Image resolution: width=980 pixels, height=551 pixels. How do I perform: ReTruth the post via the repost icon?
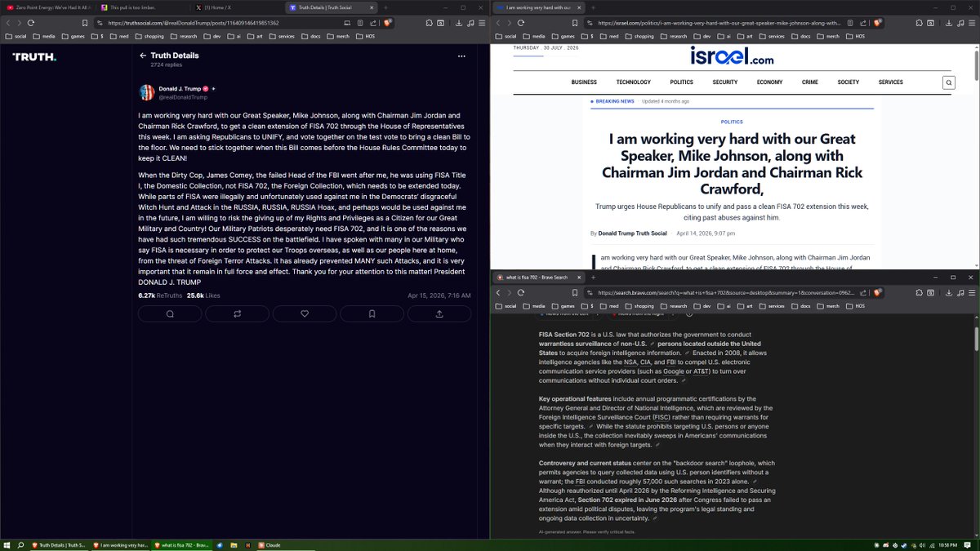tap(238, 313)
